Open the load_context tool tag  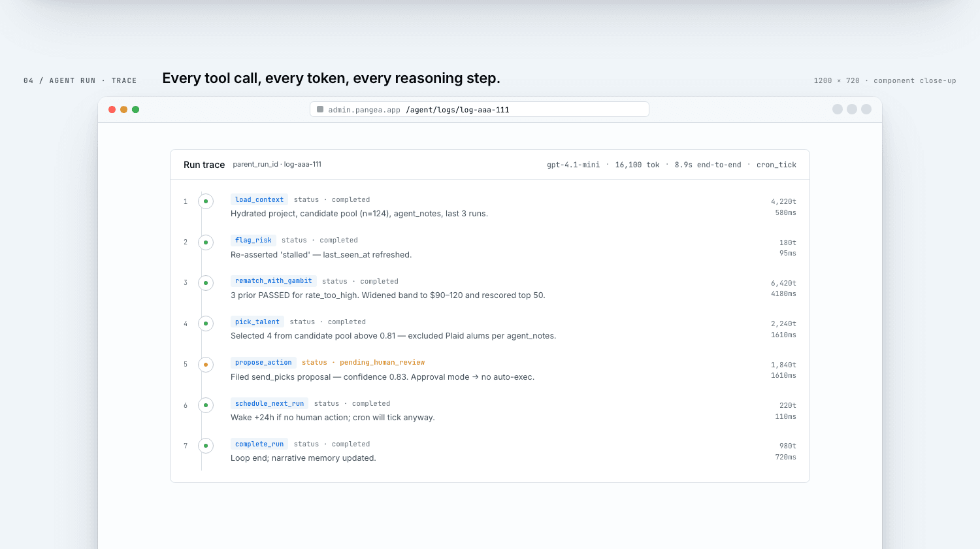[x=259, y=199]
